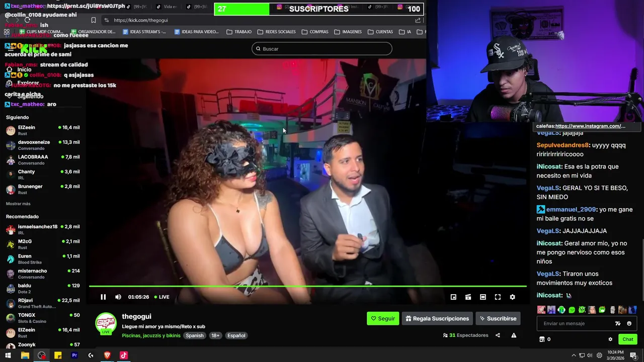Click the translate icon in chat input
This screenshot has width=644, height=362.
[618, 324]
